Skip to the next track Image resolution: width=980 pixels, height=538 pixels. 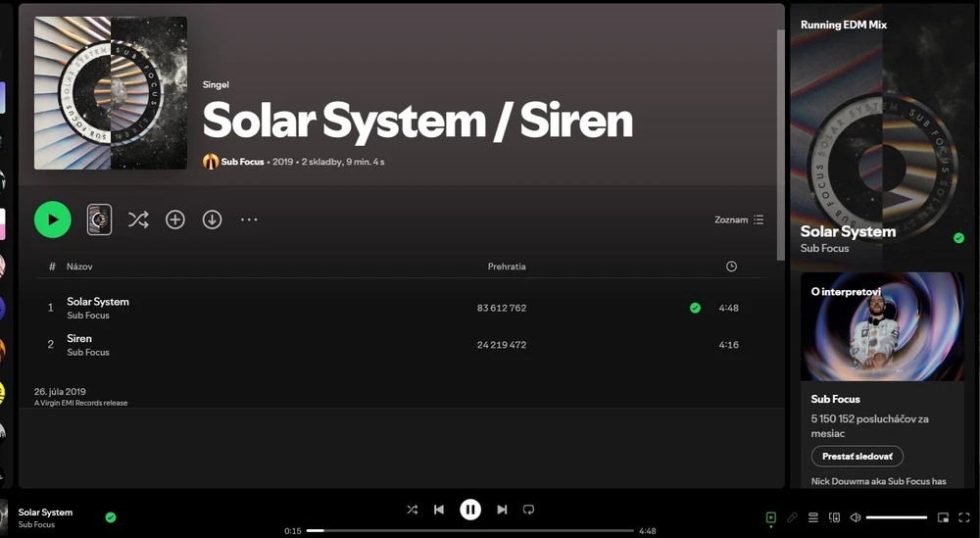502,510
